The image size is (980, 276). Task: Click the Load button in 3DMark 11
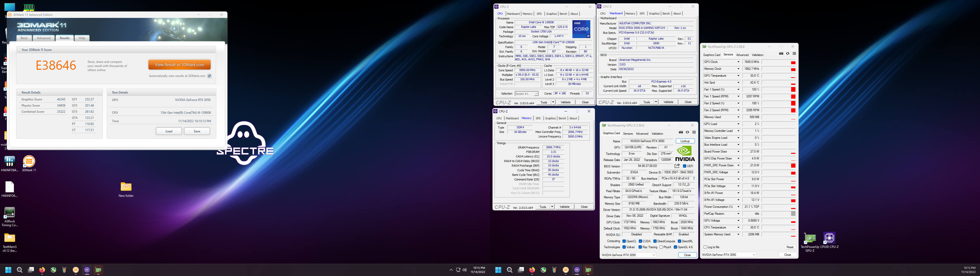[168, 131]
